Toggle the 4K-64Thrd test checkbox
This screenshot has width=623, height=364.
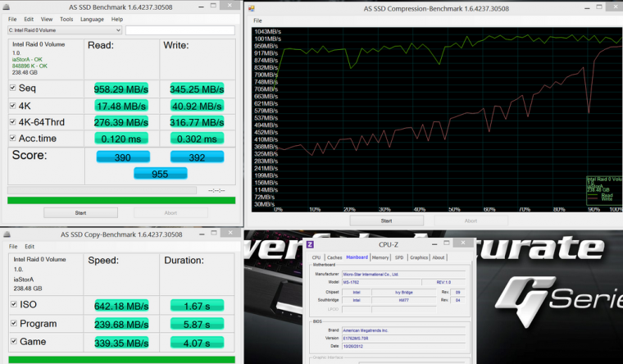click(x=12, y=121)
